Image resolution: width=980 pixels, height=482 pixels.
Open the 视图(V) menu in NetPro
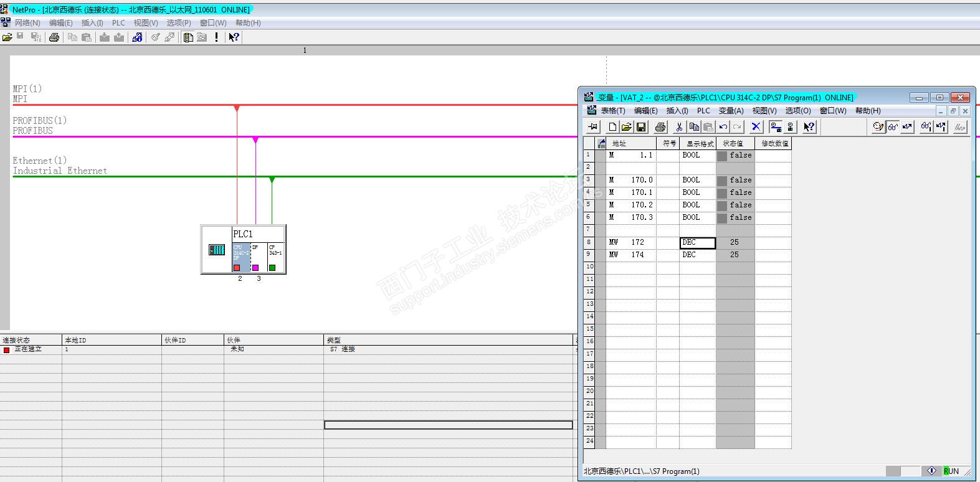coord(146,23)
